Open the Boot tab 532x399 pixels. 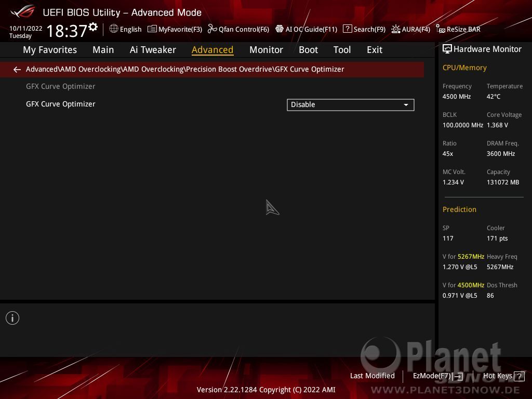click(x=308, y=50)
